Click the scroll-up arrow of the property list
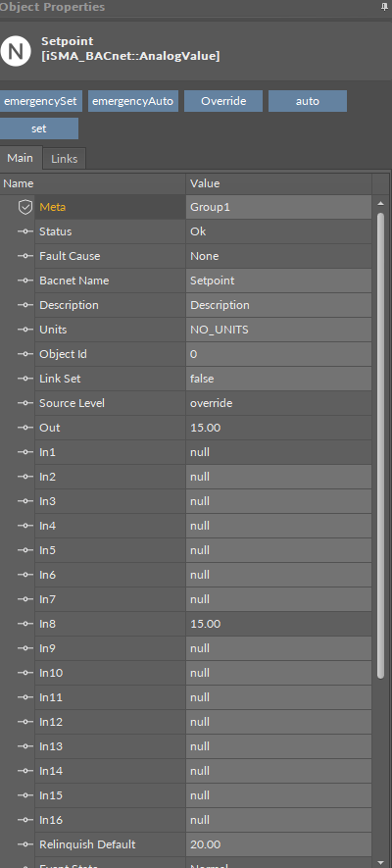The image size is (392, 868). click(380, 203)
